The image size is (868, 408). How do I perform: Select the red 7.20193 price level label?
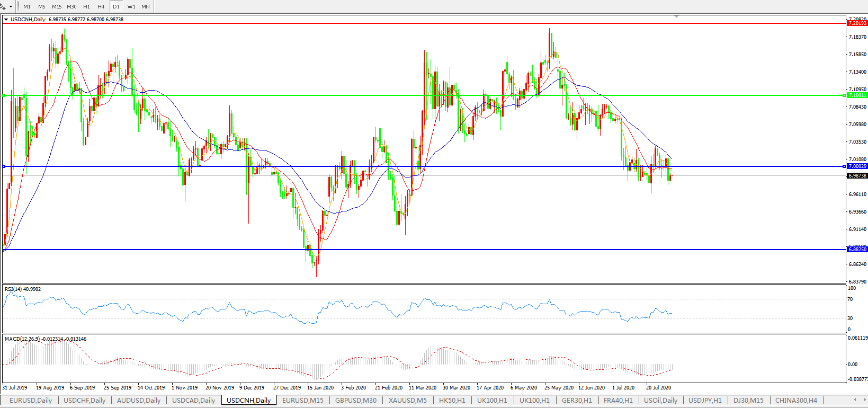click(x=857, y=23)
